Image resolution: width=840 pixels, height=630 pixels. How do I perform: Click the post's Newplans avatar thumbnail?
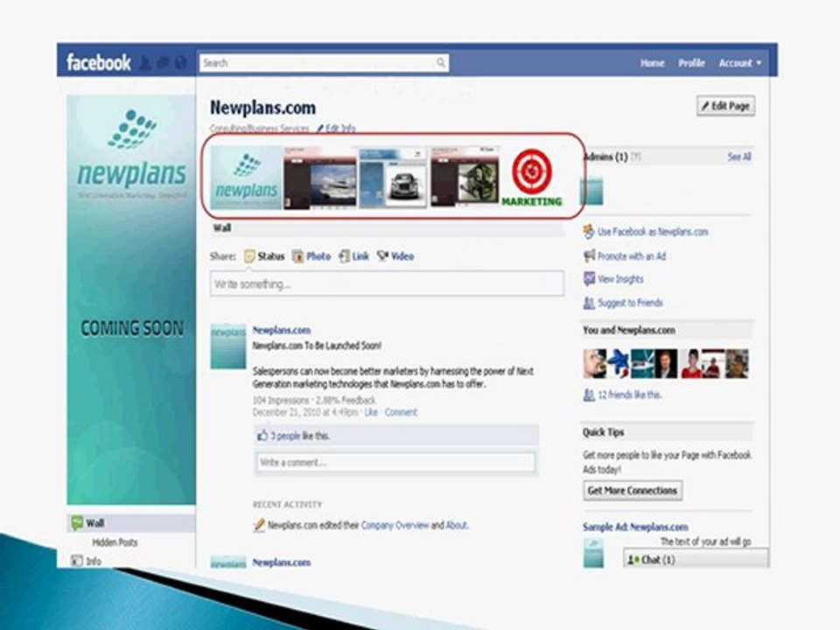tap(227, 346)
